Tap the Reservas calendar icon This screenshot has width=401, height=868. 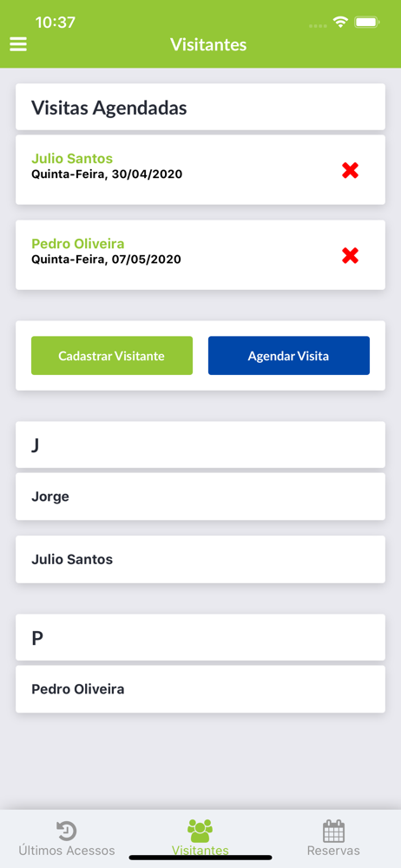click(333, 831)
